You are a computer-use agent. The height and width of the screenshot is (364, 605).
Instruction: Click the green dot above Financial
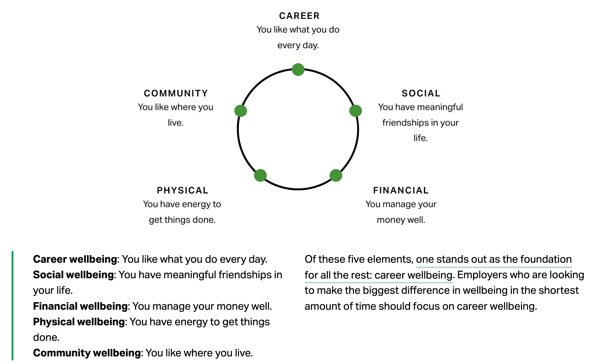point(336,175)
